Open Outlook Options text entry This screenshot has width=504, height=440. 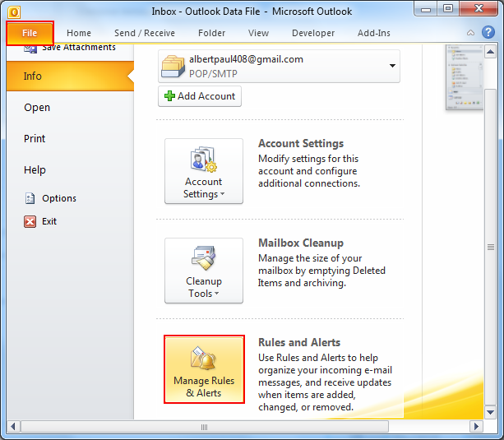[x=59, y=198]
